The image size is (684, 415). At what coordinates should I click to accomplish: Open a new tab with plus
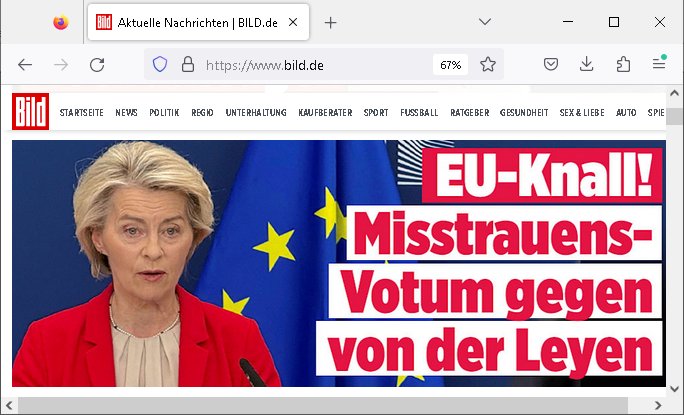click(330, 22)
